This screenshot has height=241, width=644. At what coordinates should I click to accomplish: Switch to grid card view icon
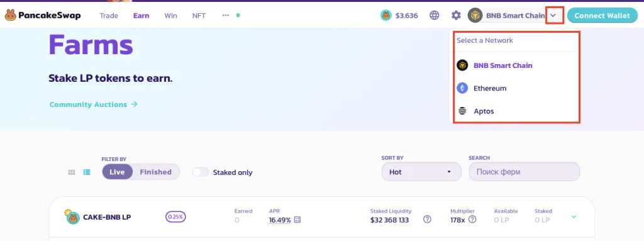(72, 172)
